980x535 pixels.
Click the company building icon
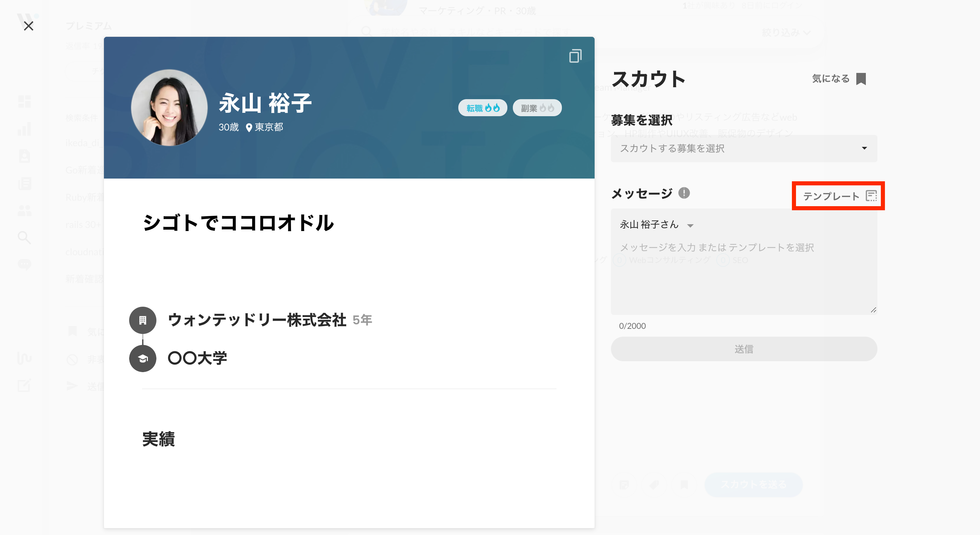pyautogui.click(x=143, y=320)
